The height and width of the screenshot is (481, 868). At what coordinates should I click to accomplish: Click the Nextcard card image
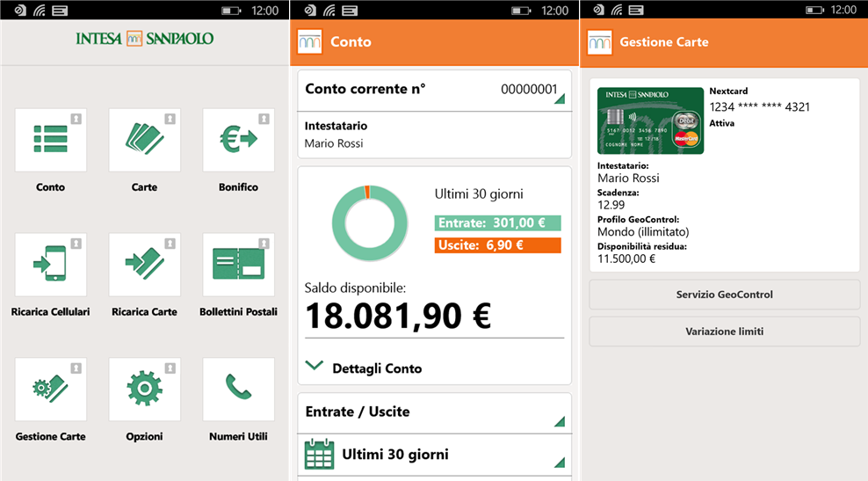pyautogui.click(x=650, y=120)
